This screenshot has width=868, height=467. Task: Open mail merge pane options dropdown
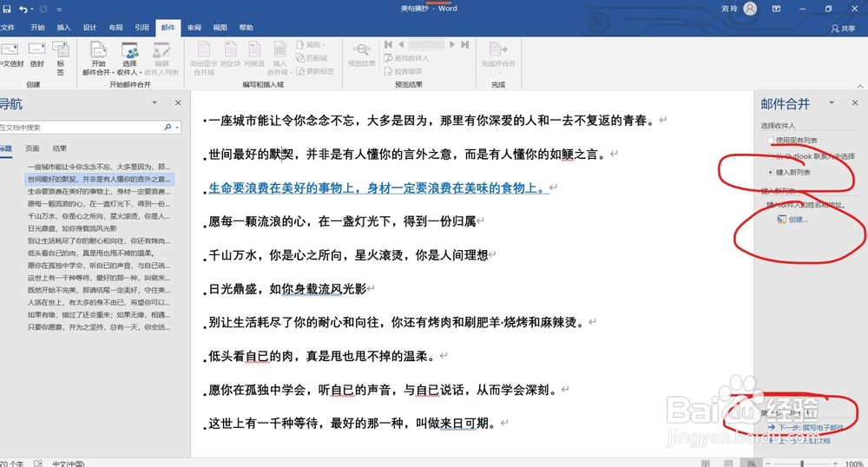tap(832, 103)
